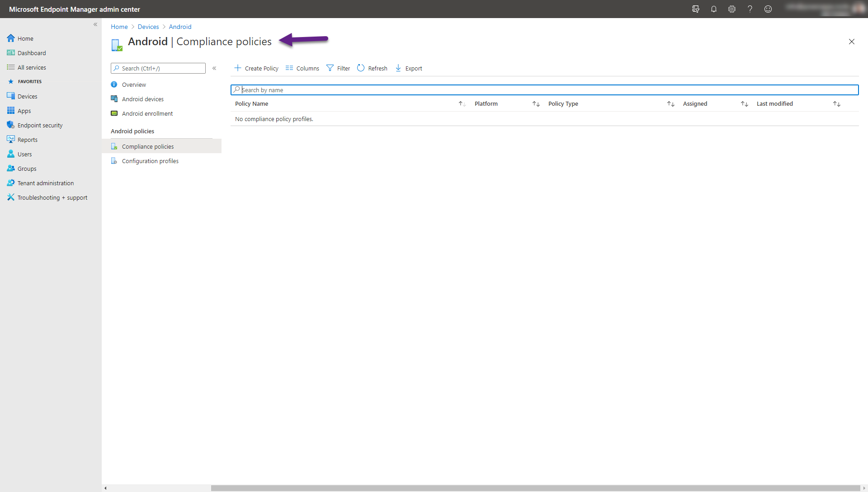Select the Users icon

(x=11, y=154)
